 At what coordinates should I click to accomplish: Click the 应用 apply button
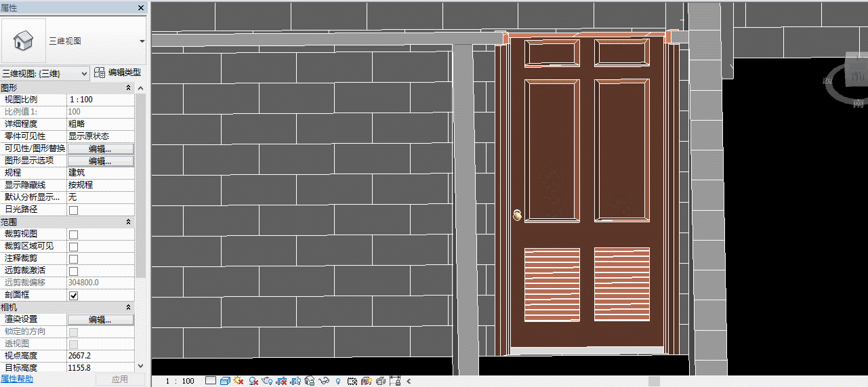pyautogui.click(x=119, y=380)
